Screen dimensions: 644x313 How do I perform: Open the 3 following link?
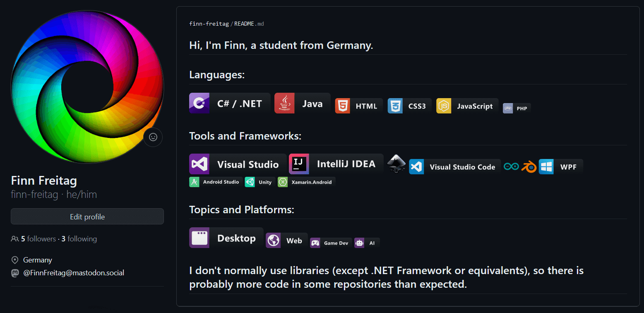(x=79, y=239)
